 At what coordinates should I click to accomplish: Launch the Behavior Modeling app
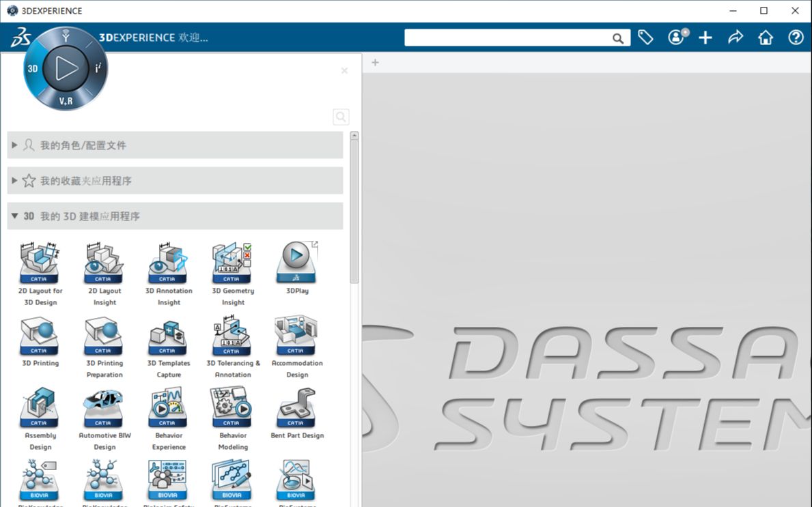[233, 418]
